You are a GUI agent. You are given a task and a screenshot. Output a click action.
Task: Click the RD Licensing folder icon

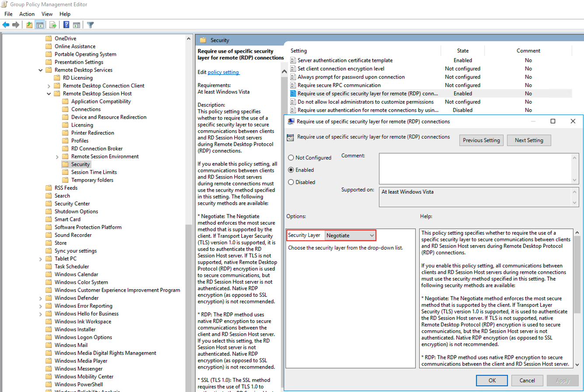[x=57, y=78]
